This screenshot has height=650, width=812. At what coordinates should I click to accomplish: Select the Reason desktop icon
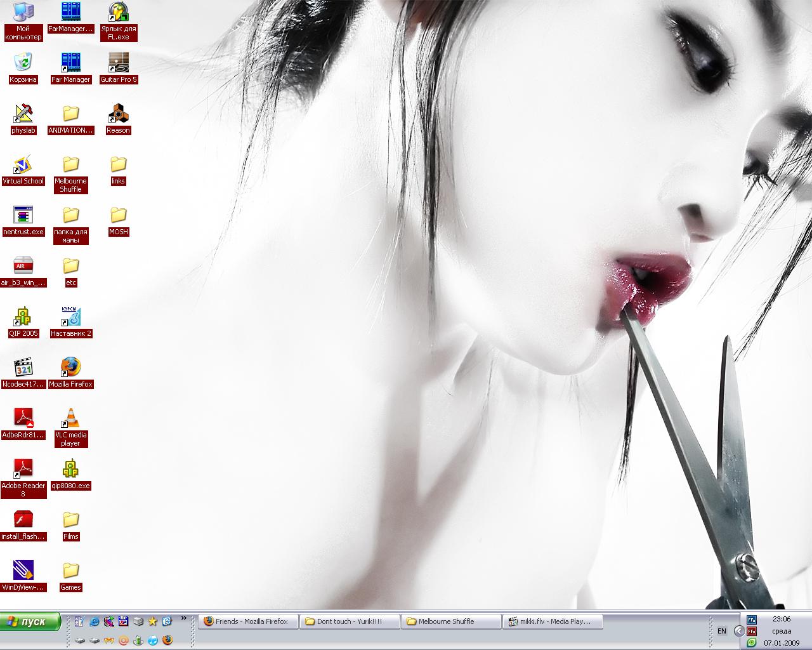(118, 114)
